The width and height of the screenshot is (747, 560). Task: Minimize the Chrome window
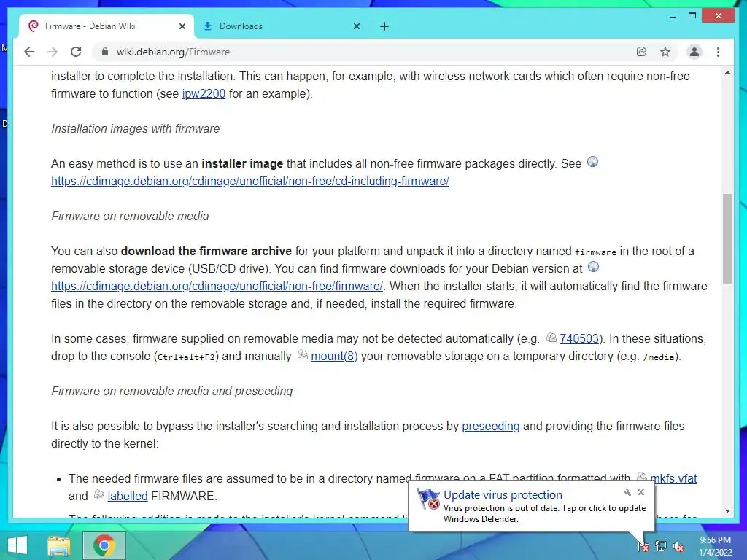point(673,17)
